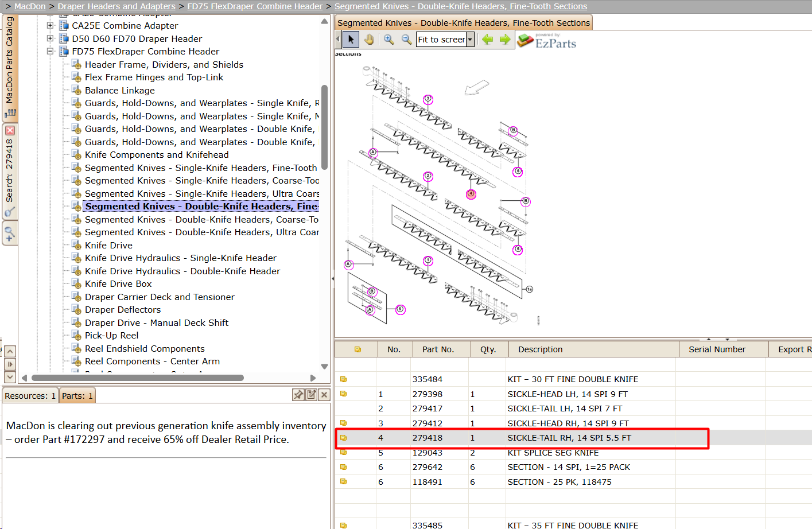The image size is (812, 529).
Task: Open the Fit to screen zoom dropdown
Action: [x=471, y=40]
